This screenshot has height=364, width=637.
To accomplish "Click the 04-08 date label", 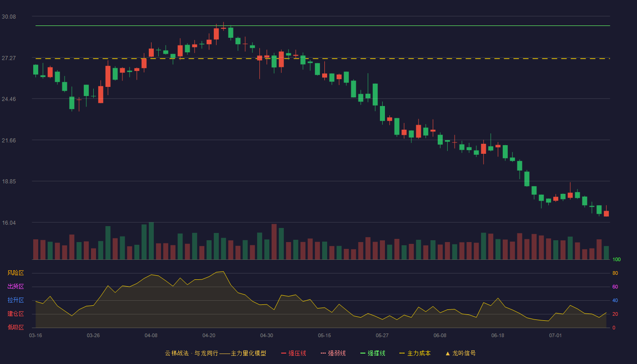I will tap(151, 335).
